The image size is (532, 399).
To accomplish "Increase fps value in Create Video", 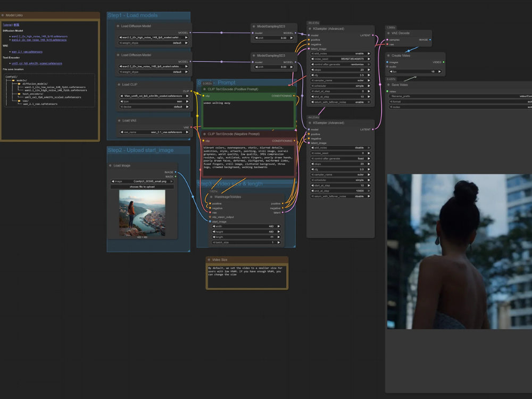I will (439, 72).
